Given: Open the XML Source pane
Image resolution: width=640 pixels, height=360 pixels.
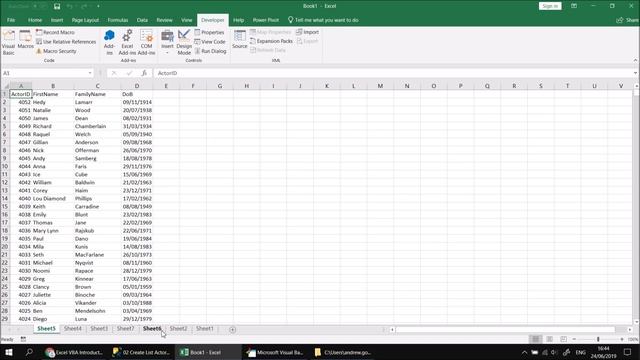Looking at the screenshot, I should [240, 40].
